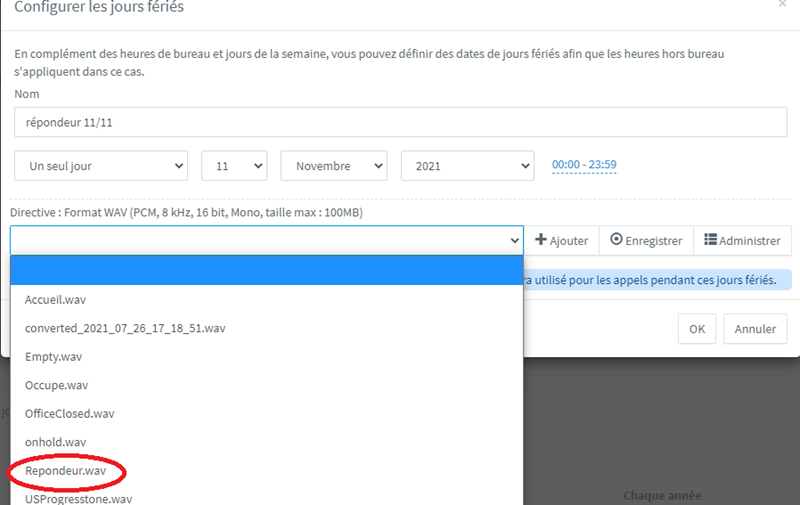Image resolution: width=800 pixels, height=505 pixels.
Task: Click the OK button
Action: tap(696, 329)
